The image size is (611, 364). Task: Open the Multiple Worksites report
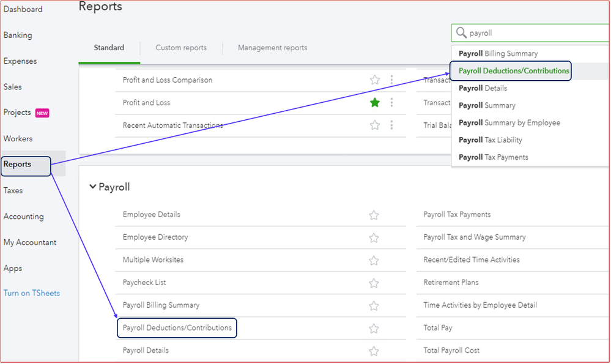coord(153,259)
